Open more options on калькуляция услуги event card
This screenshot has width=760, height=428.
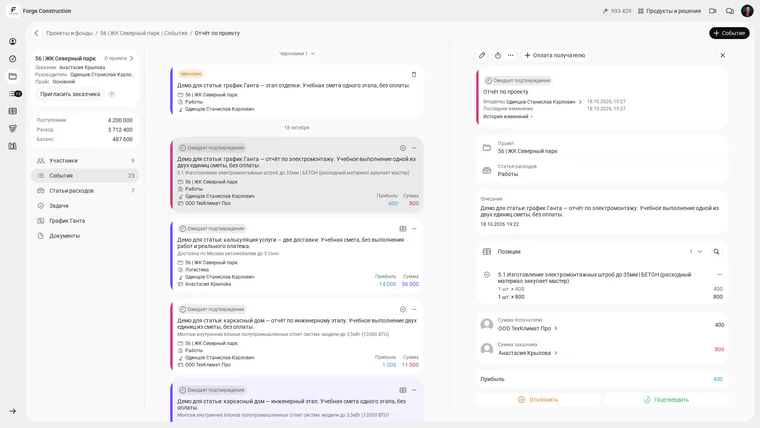414,228
